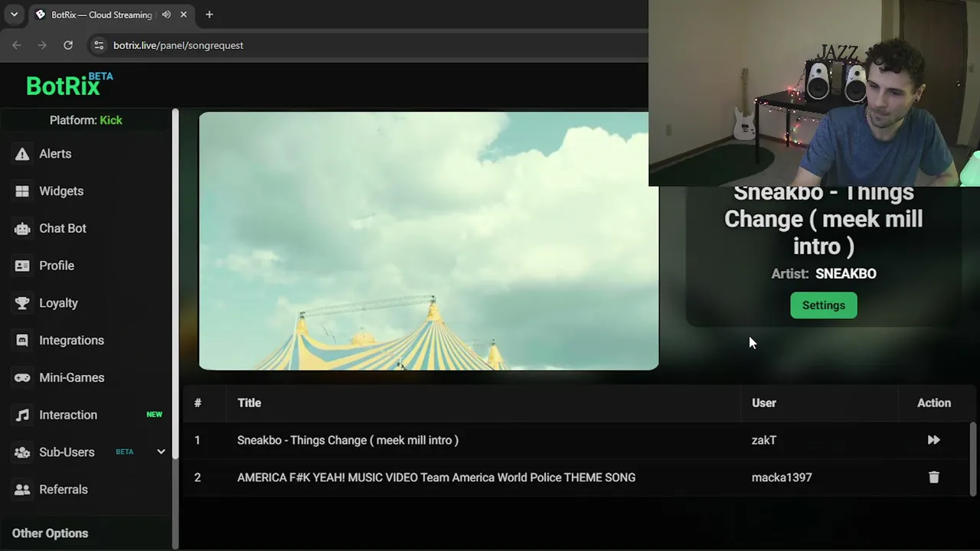The image size is (980, 551).
Task: Open the Integrations icon in sidebar
Action: [x=22, y=341]
